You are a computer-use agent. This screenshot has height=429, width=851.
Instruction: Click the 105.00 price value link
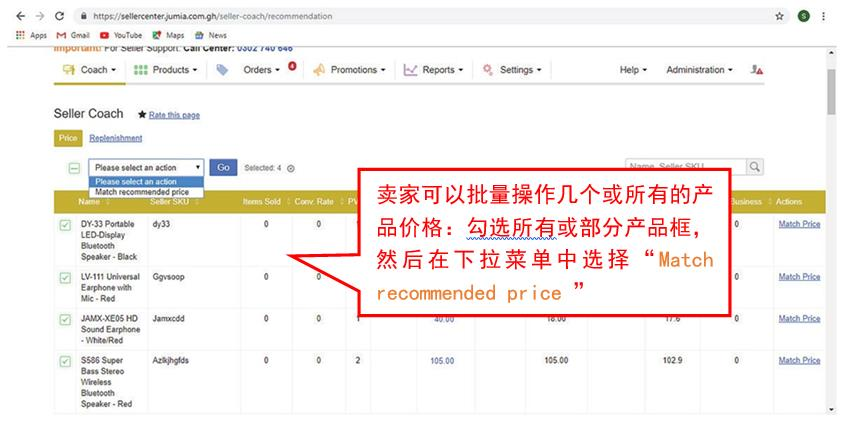point(442,361)
